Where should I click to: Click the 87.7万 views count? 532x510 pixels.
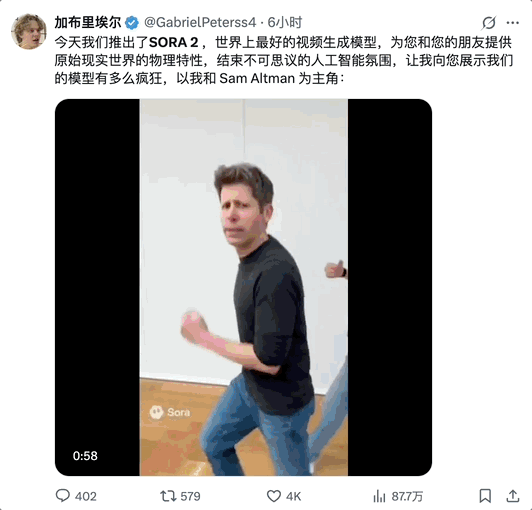(407, 496)
